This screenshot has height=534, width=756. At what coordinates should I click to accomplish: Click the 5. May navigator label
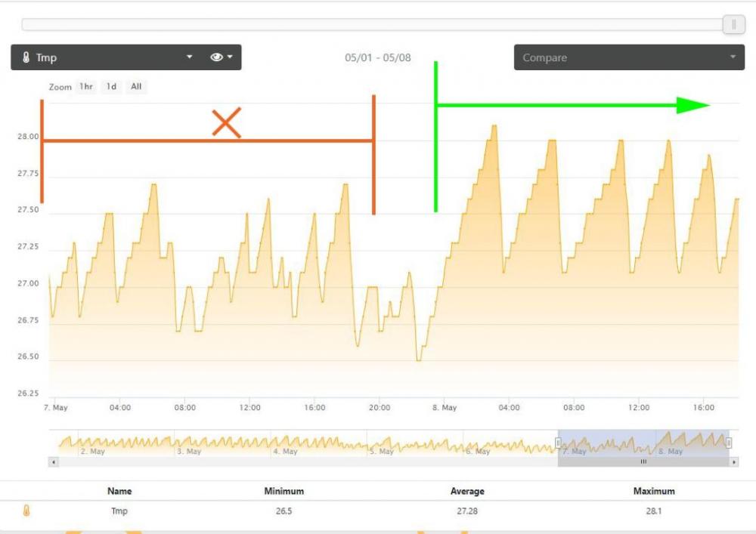click(x=382, y=451)
